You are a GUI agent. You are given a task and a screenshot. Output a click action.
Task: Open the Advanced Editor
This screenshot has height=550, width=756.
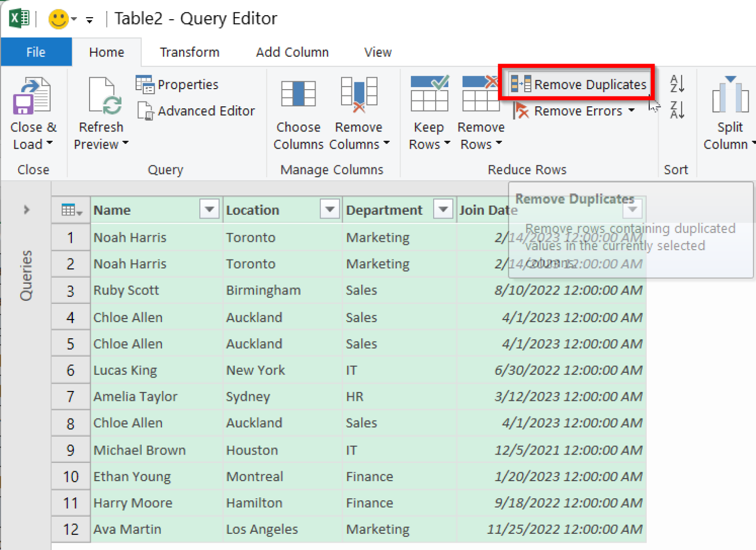point(196,111)
